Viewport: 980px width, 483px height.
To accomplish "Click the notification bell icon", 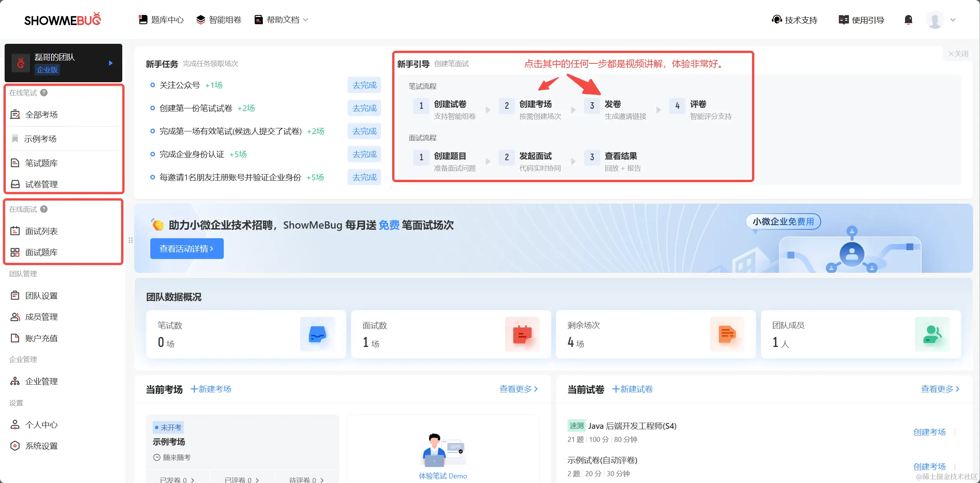I will tap(908, 20).
